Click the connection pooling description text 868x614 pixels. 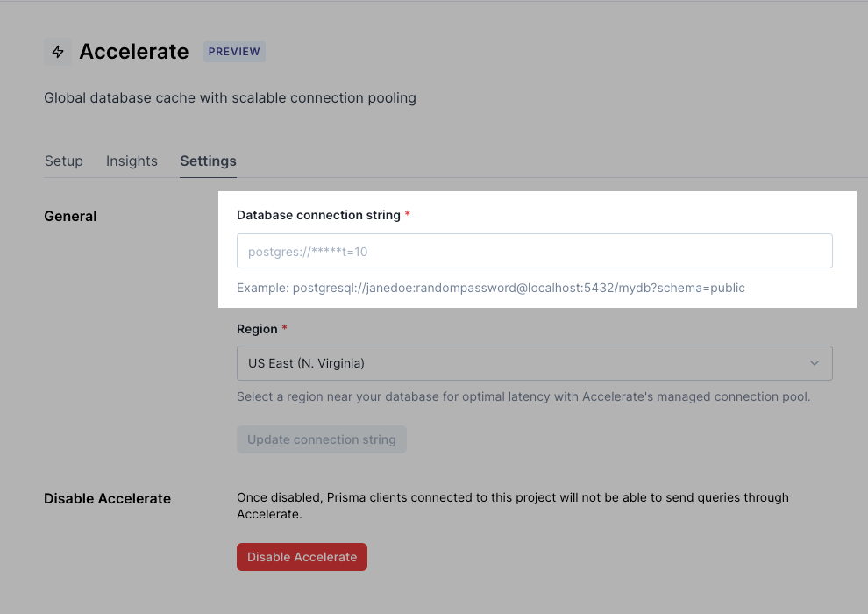pos(230,97)
